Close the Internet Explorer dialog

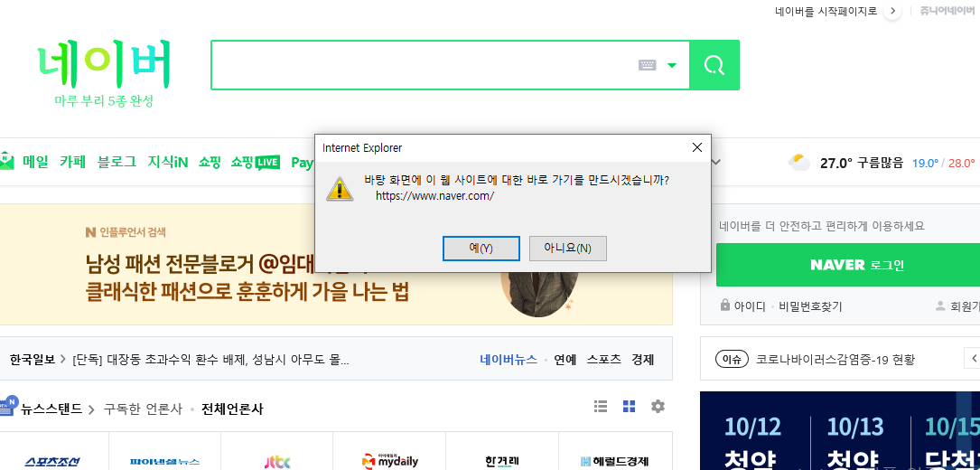[697, 147]
